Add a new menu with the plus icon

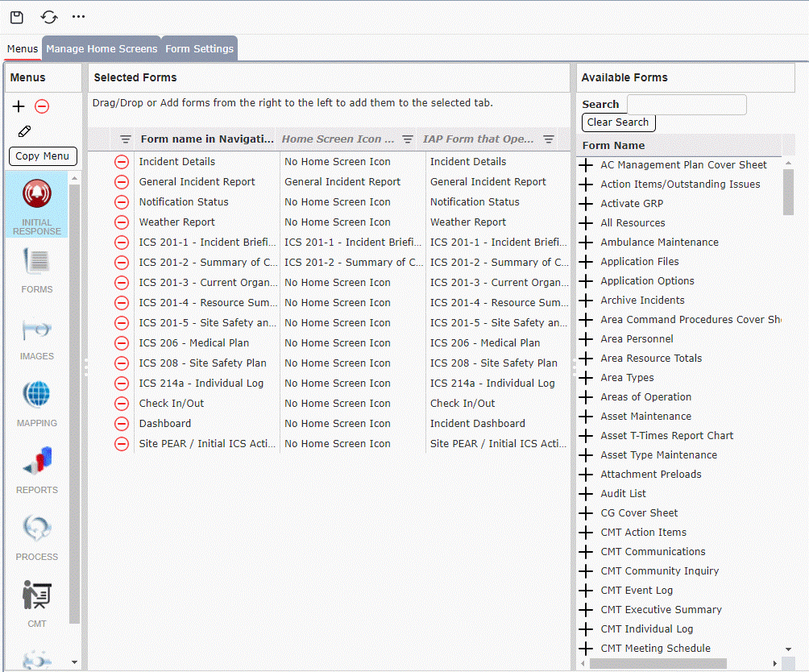(18, 106)
